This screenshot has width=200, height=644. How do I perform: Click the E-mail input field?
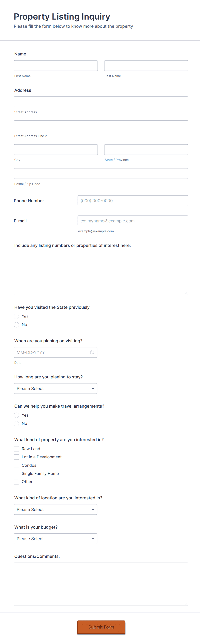pyautogui.click(x=133, y=220)
